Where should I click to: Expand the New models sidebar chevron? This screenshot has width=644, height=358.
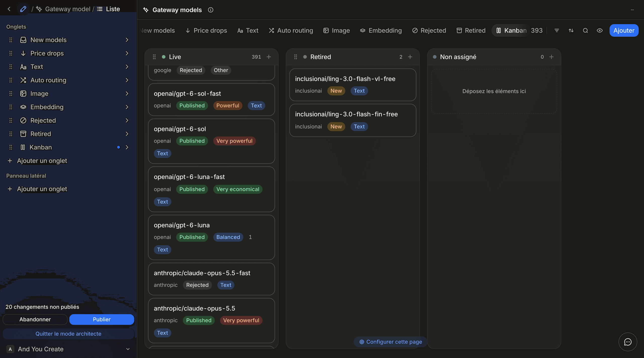[127, 40]
